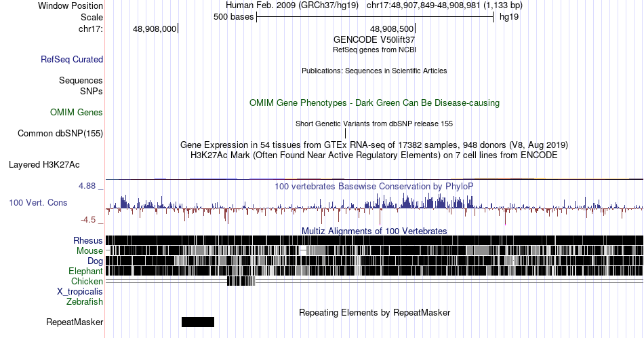644x338 pixels.
Task: Click the Elephant alignment row bar
Action: 374,271
